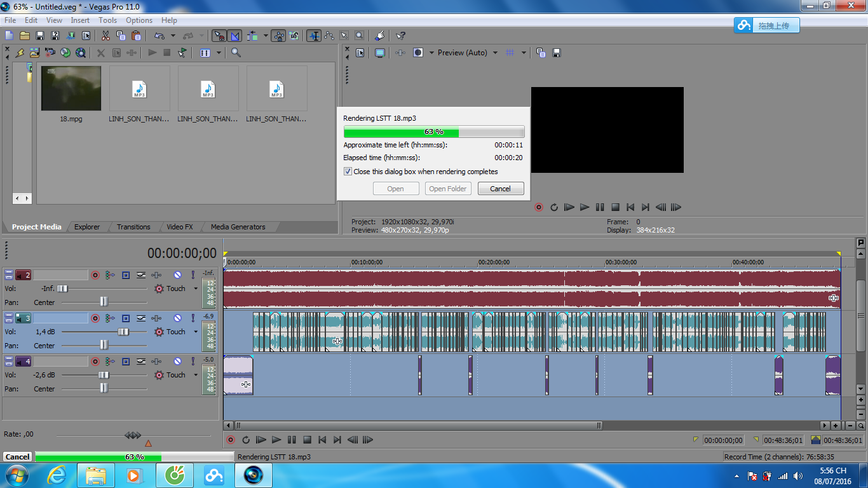
Task: Select the Zoom Edit magnifier tool
Action: pyautogui.click(x=360, y=36)
